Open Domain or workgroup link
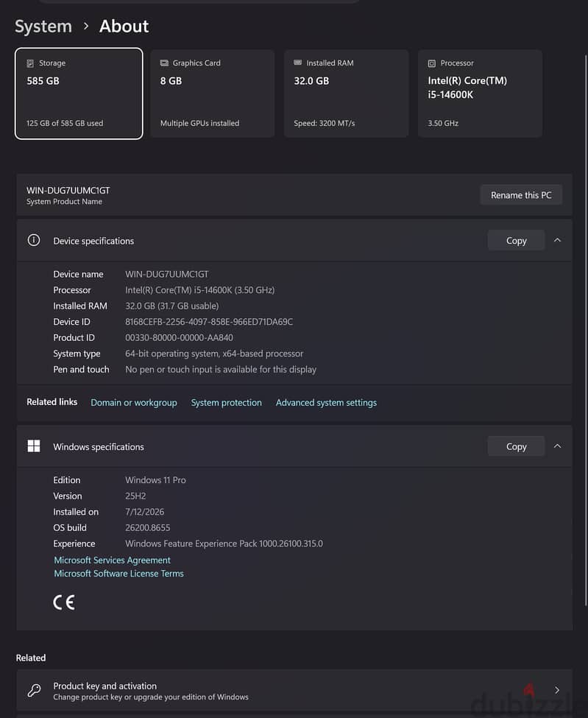Screen dimensions: 588x718 [x=134, y=403]
